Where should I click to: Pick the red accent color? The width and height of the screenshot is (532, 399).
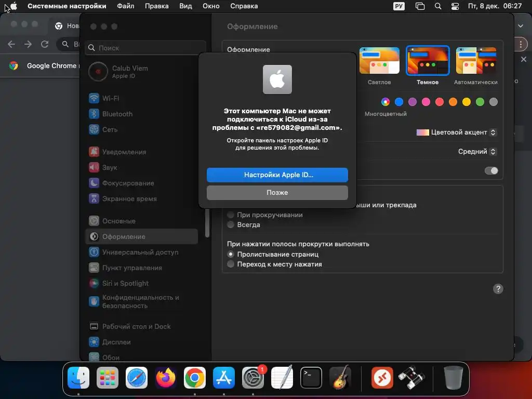click(440, 102)
